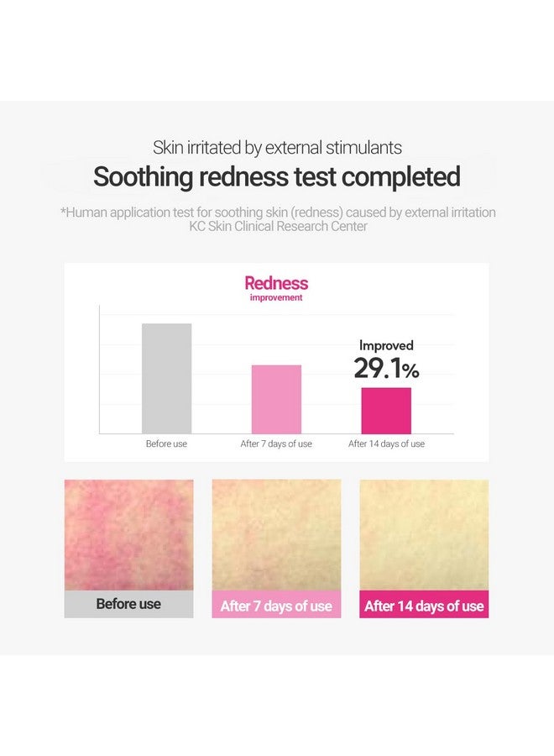This screenshot has width=554, height=756.
Task: Click the improvement subtitle under Redness
Action: coord(276,297)
